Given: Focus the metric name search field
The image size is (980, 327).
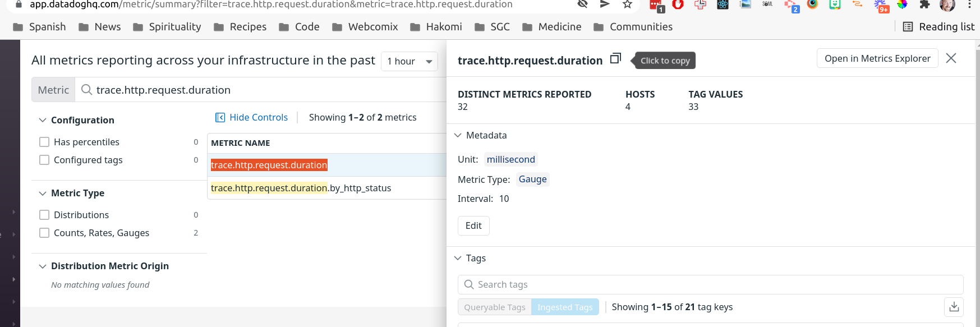Looking at the screenshot, I should coord(261,90).
